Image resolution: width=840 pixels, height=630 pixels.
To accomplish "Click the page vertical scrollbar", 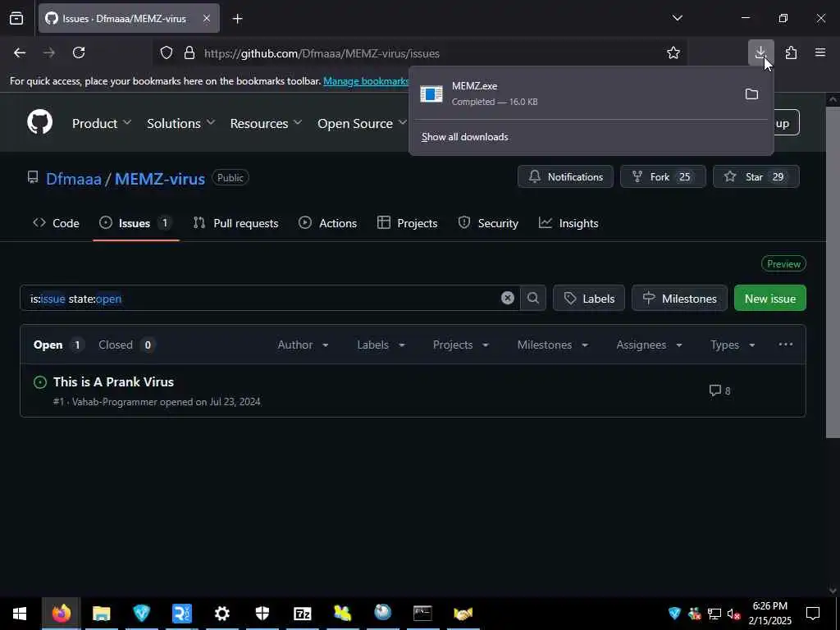I will coord(833,272).
